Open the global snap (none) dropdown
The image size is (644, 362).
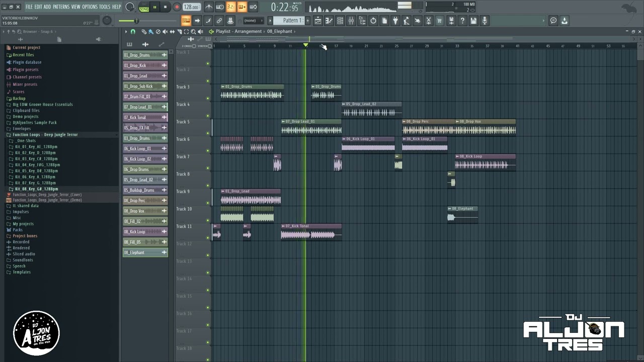coord(253,21)
